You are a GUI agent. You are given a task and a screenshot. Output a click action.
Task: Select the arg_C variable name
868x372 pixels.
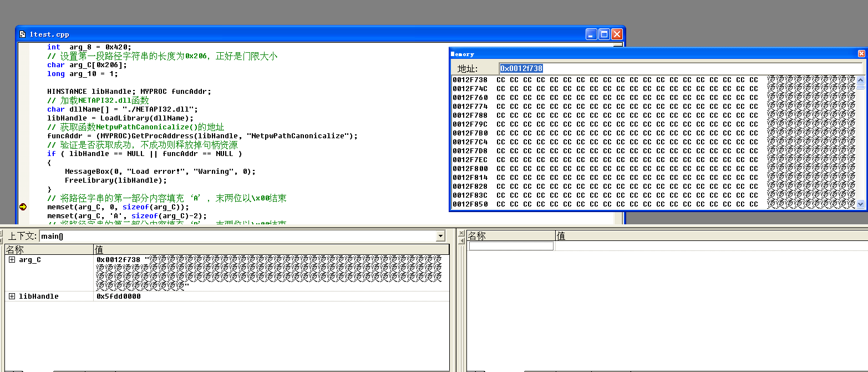click(x=30, y=260)
